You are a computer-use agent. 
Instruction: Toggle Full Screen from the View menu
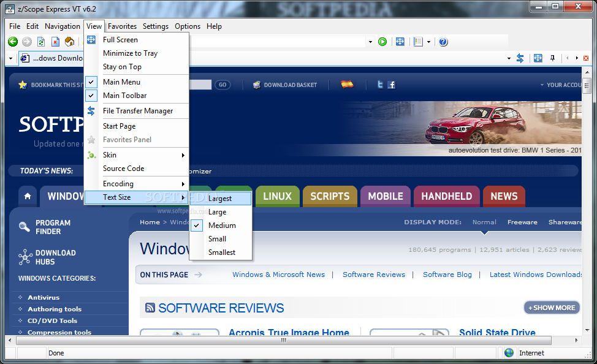click(137, 40)
